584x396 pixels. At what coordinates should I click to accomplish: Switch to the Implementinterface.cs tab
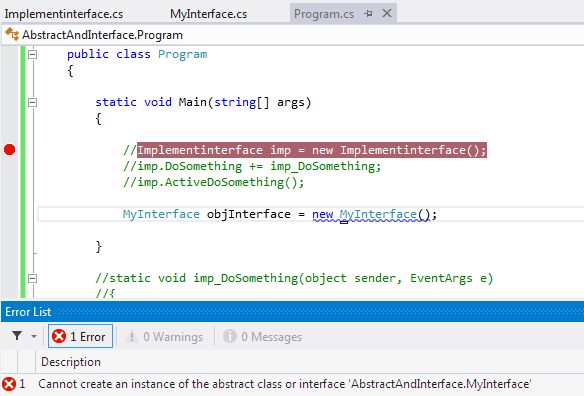click(x=64, y=14)
